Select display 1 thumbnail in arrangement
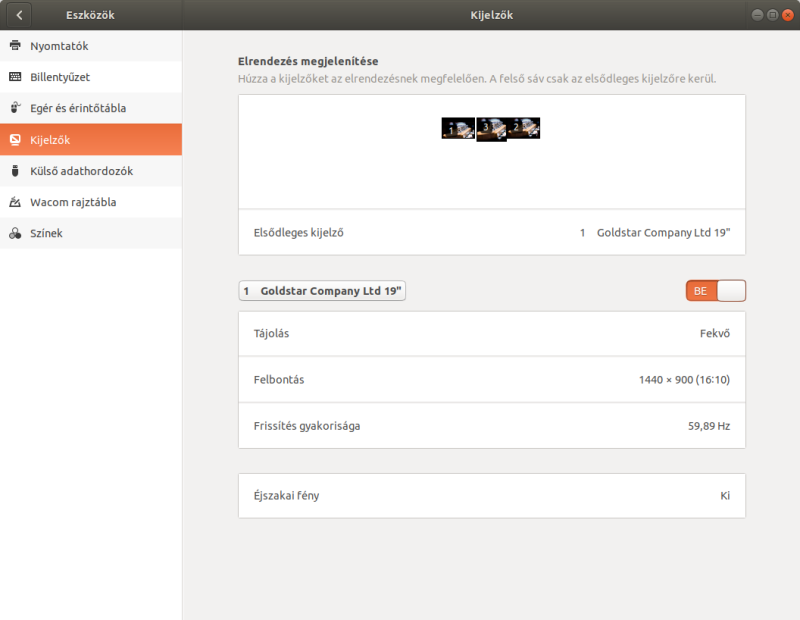 [x=458, y=128]
